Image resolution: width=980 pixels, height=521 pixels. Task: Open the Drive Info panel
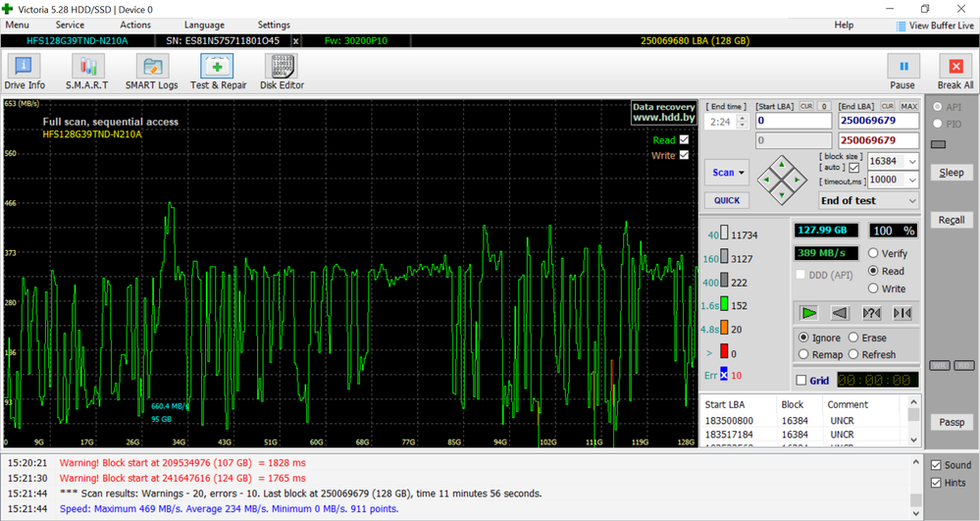click(24, 73)
